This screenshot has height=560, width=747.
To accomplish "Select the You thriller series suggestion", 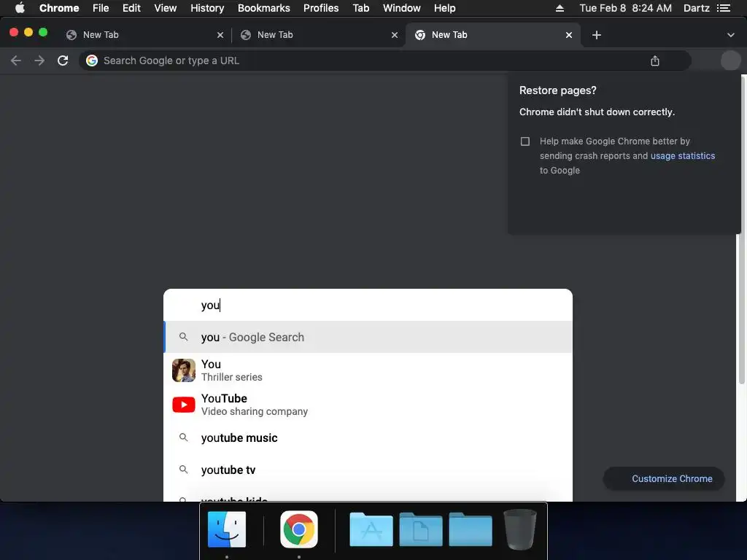I will 368,370.
